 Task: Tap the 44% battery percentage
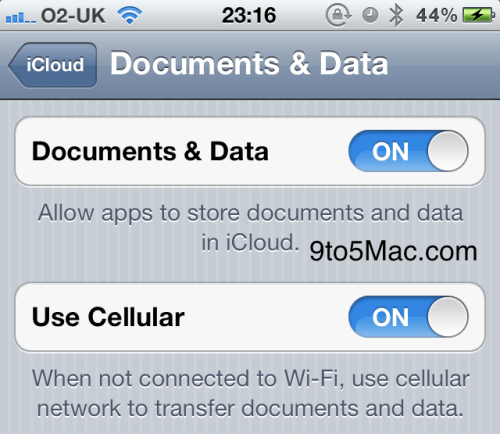point(436,15)
